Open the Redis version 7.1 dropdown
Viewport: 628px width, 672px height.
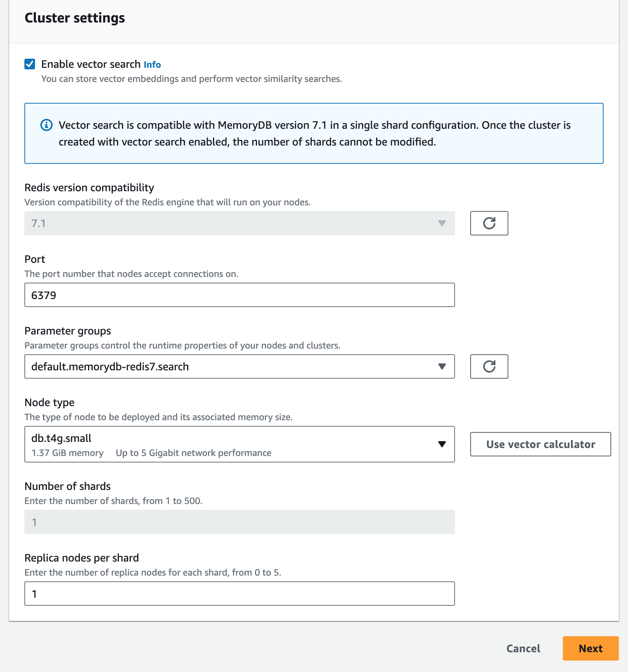point(240,223)
